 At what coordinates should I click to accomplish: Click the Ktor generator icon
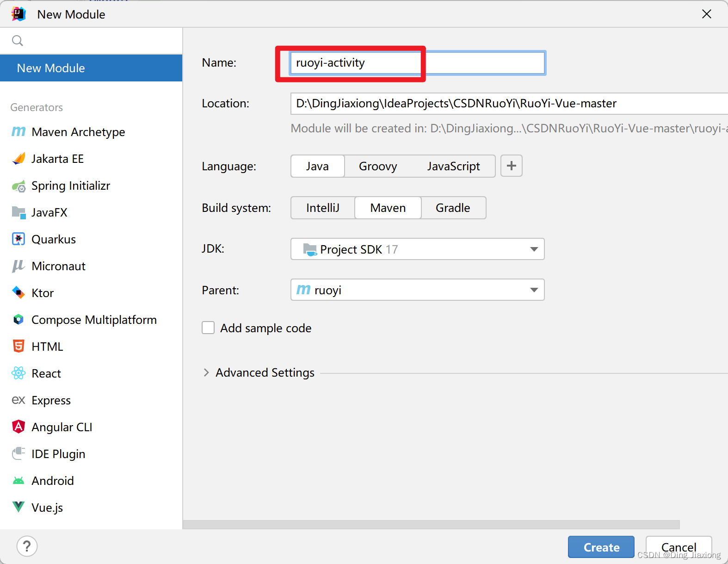(19, 293)
